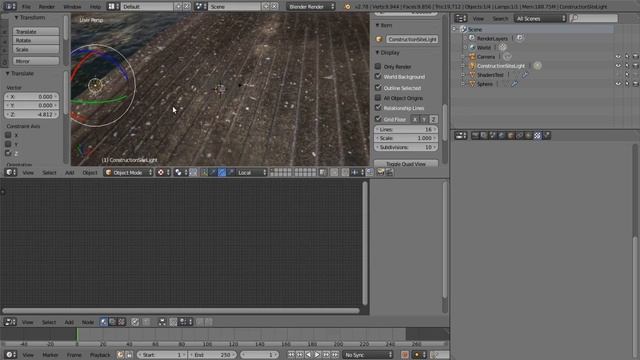This screenshot has width=640, height=360.
Task: Open the Window menu
Action: [72, 7]
